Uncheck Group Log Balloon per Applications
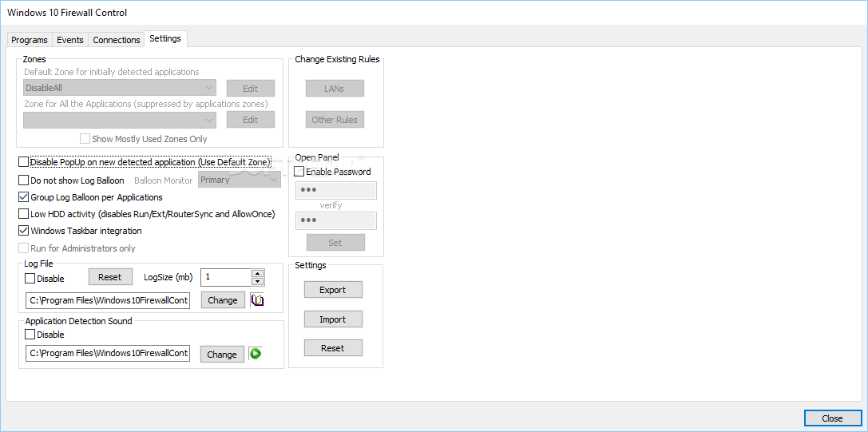This screenshot has width=868, height=432. point(23,196)
